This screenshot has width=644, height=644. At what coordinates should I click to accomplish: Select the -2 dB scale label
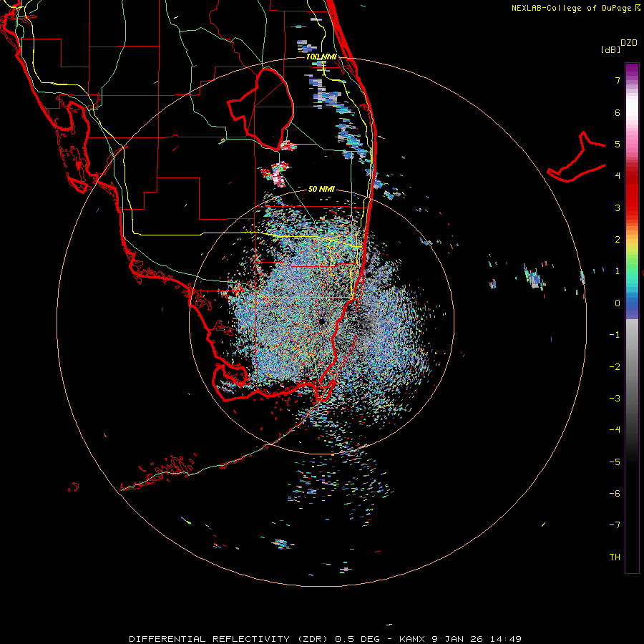(615, 367)
